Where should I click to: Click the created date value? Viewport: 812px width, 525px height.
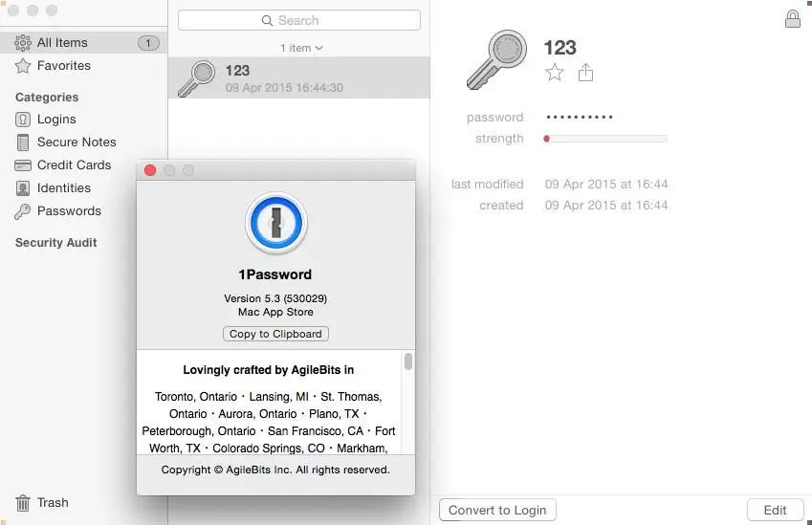pyautogui.click(x=606, y=206)
